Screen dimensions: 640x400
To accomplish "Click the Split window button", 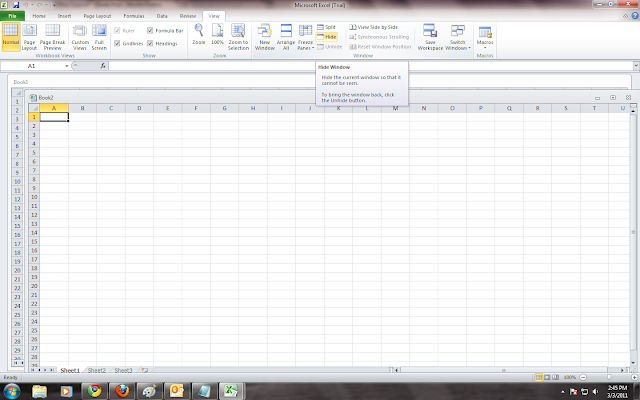I will coord(327,27).
